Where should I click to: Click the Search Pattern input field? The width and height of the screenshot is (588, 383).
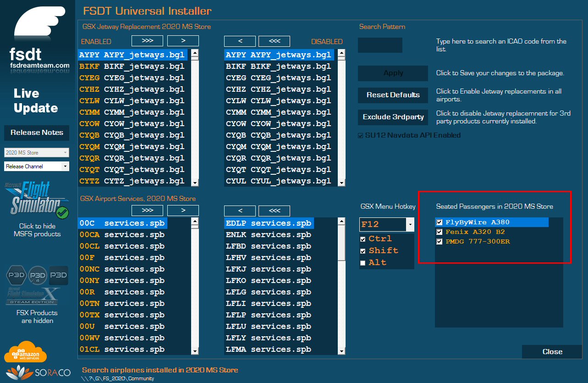tap(380, 45)
